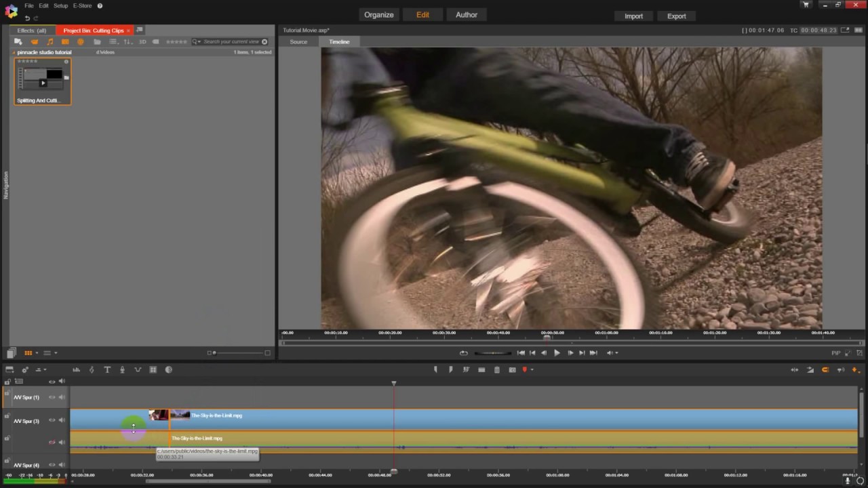
Task: Delete selected clip with trash icon
Action: click(x=497, y=369)
